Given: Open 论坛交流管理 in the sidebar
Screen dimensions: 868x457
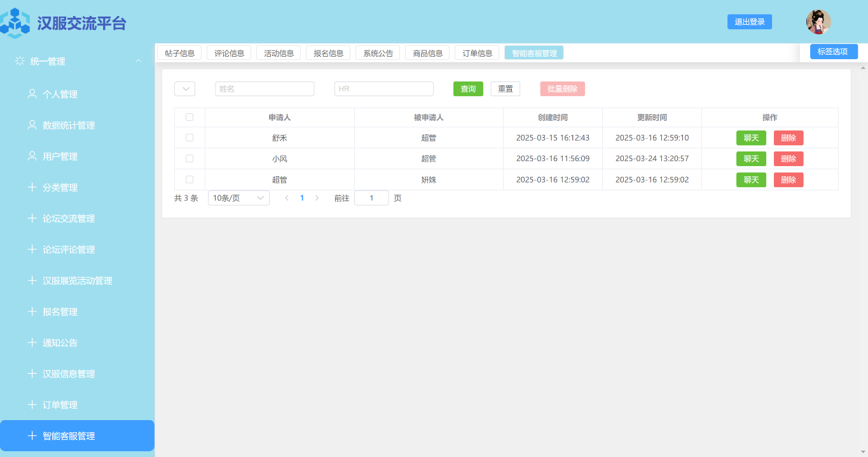Looking at the screenshot, I should (77, 219).
